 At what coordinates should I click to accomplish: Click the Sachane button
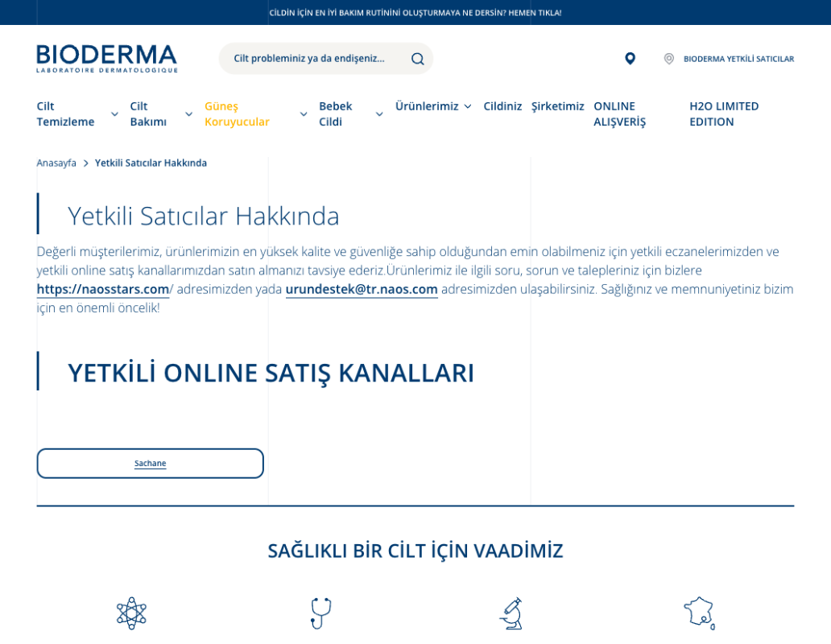coord(150,464)
